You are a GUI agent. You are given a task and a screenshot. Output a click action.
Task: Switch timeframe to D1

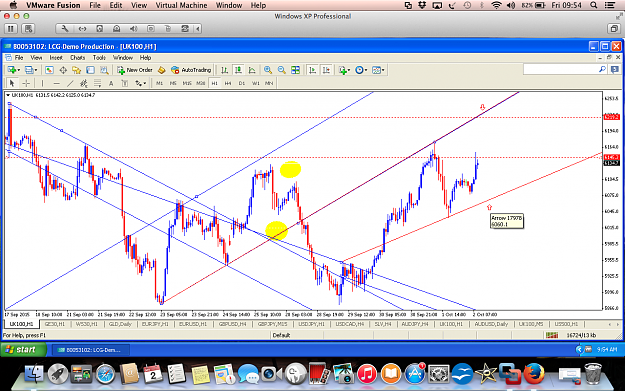coord(242,83)
